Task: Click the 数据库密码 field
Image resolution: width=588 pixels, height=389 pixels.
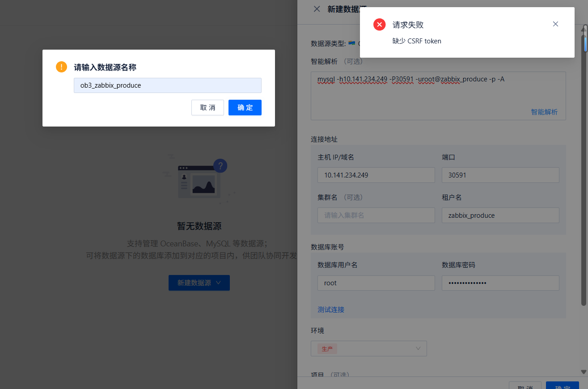Action: (500, 283)
